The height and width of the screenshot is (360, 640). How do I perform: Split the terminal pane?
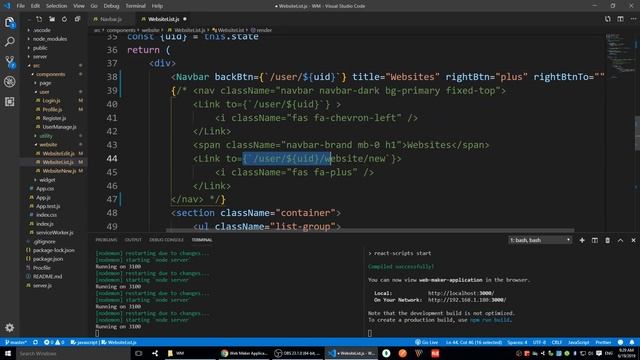[595, 240]
